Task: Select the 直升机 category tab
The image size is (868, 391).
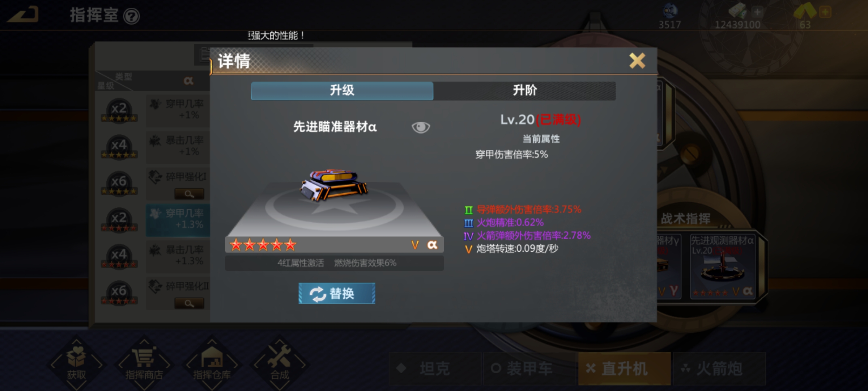Action: click(x=624, y=369)
